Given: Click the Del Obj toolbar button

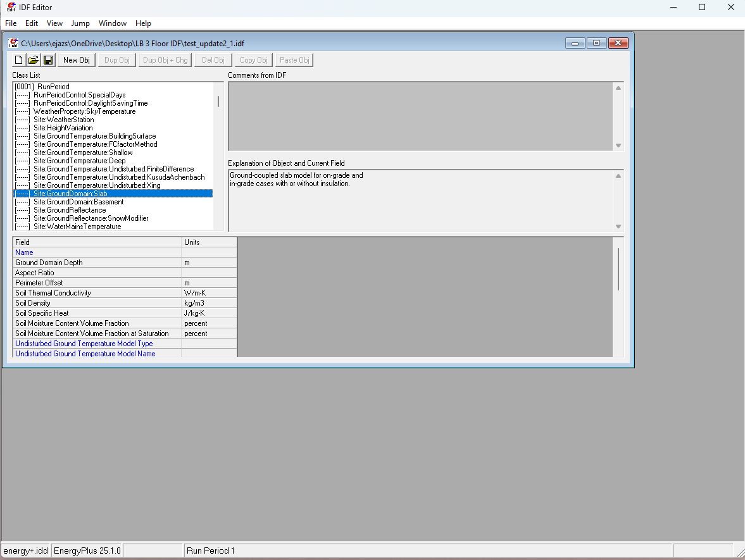Looking at the screenshot, I should click(x=213, y=59).
